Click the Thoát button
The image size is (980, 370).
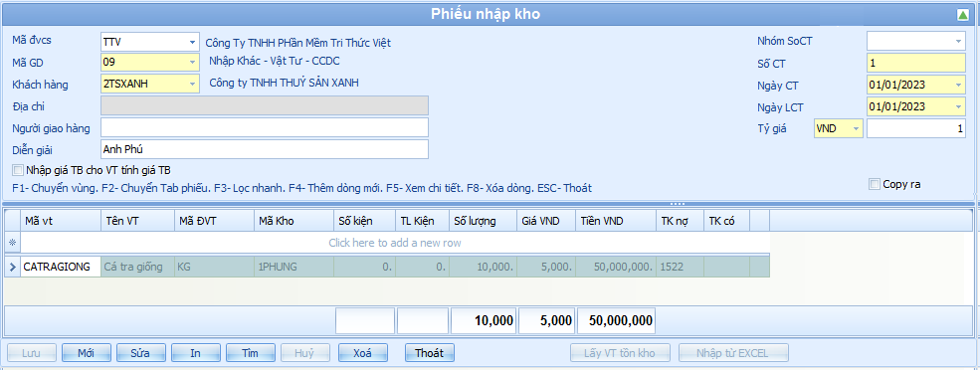[430, 353]
